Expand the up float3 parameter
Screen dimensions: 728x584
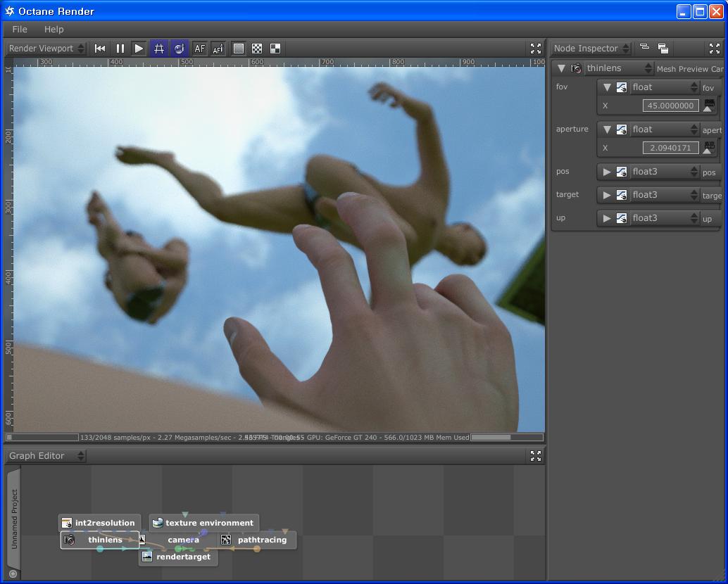[607, 218]
